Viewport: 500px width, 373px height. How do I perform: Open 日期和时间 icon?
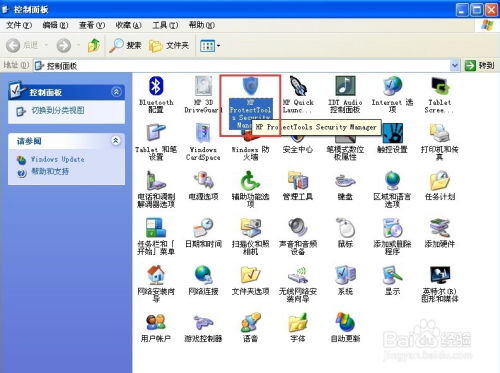tap(203, 228)
